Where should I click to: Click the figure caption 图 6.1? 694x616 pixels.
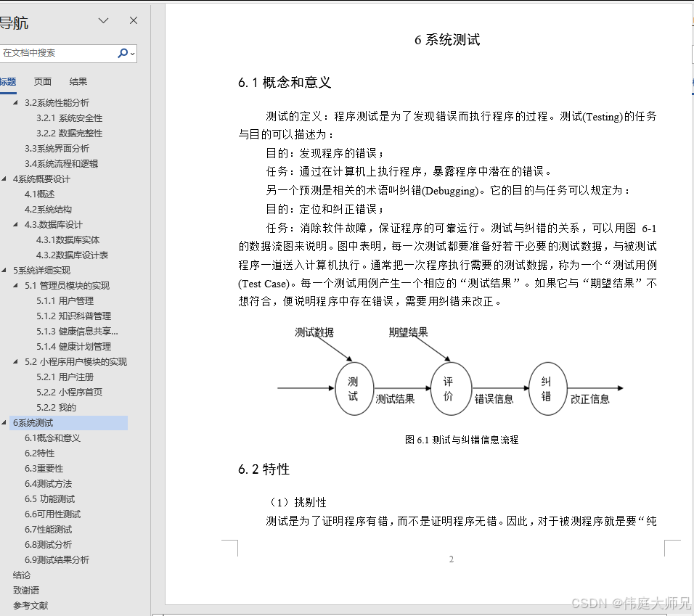[x=462, y=440]
